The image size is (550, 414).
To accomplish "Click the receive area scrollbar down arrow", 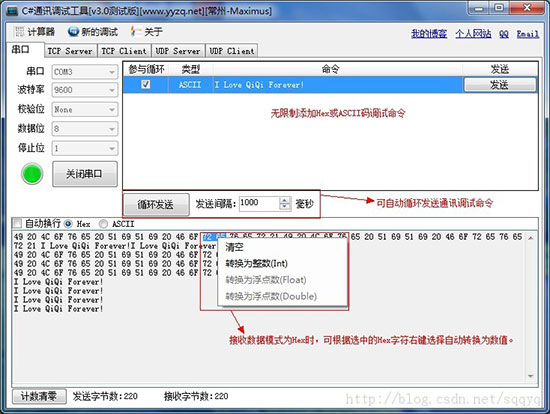I will (x=530, y=376).
